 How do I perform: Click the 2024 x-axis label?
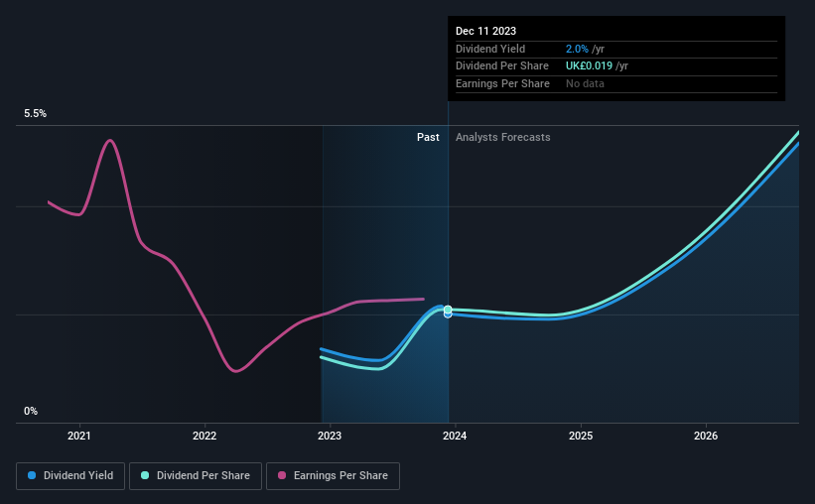pos(455,436)
